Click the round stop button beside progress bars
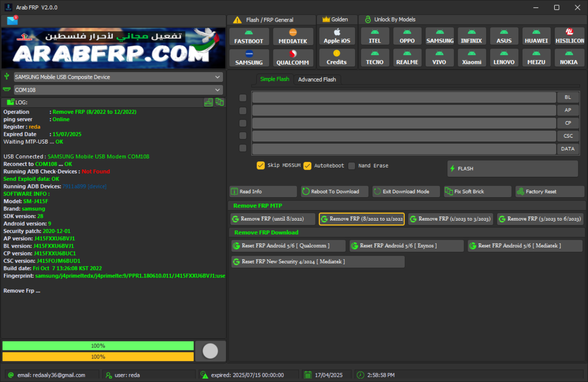This screenshot has width=588, height=382. click(x=210, y=351)
